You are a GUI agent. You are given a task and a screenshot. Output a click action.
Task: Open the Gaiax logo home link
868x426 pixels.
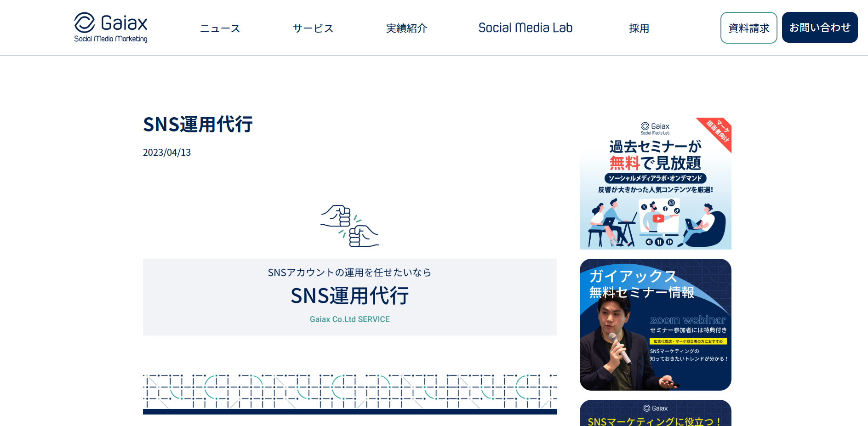coord(111,28)
